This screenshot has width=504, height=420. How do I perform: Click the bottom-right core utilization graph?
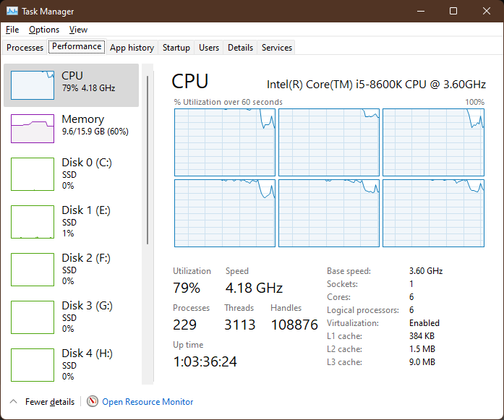point(433,213)
